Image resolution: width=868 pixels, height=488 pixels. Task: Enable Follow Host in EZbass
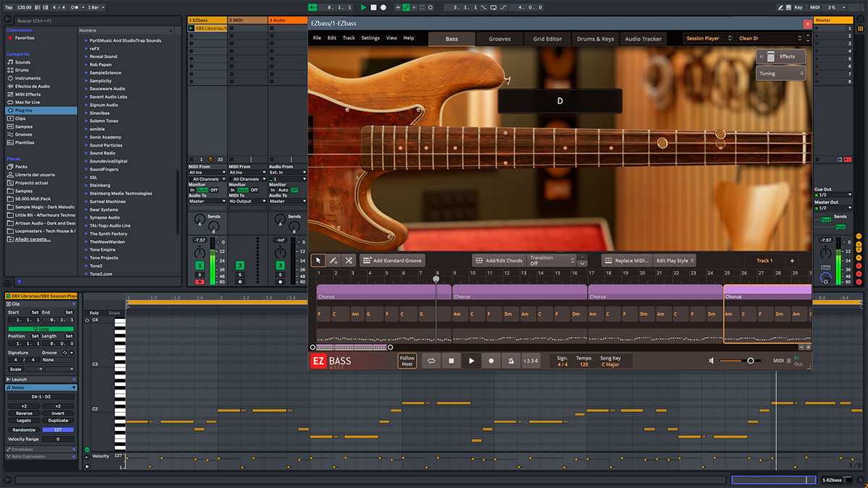[407, 361]
